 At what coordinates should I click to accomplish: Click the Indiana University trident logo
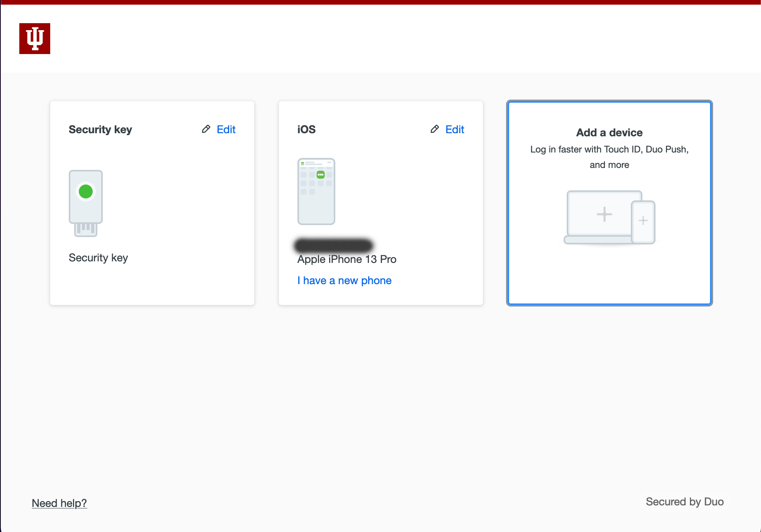[35, 39]
